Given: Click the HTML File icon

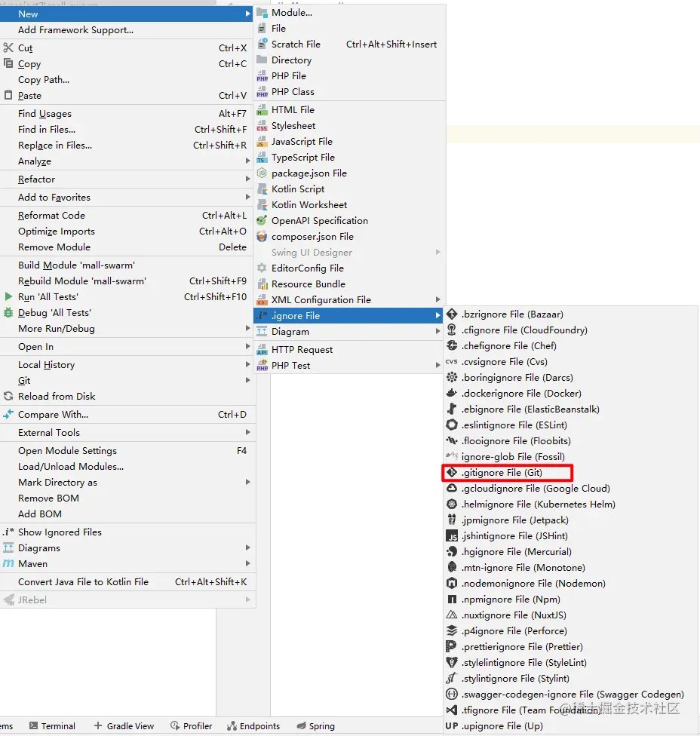Looking at the screenshot, I should (262, 110).
